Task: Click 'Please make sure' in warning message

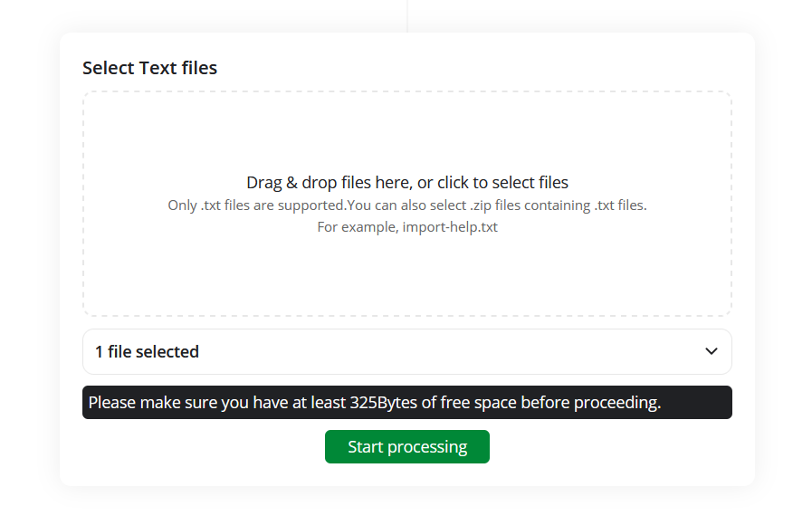Action: click(151, 403)
